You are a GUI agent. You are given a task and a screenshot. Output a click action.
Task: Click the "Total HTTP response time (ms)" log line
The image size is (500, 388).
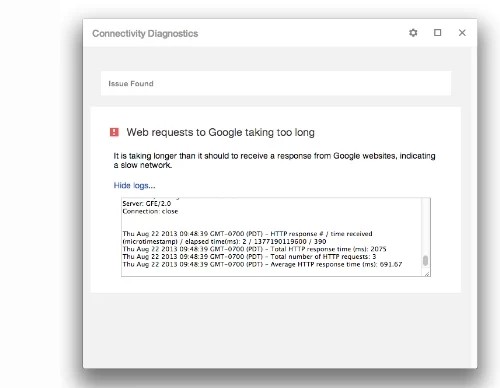254,249
